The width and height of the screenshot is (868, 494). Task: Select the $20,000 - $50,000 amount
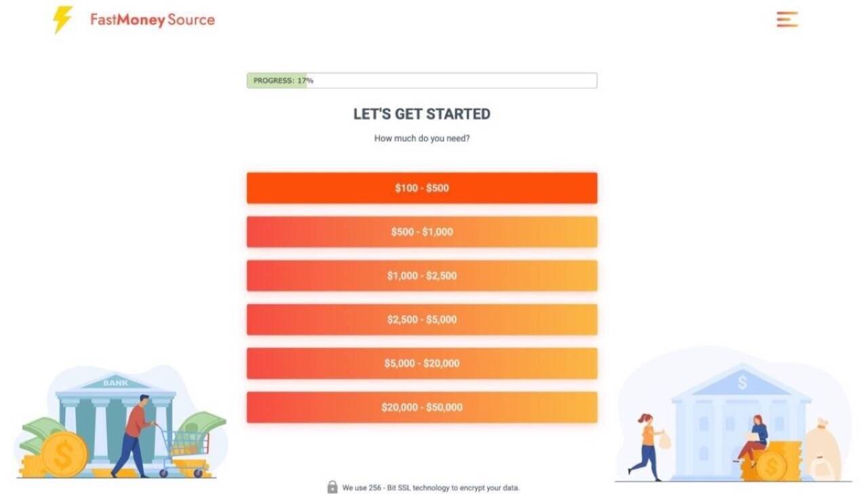(422, 407)
